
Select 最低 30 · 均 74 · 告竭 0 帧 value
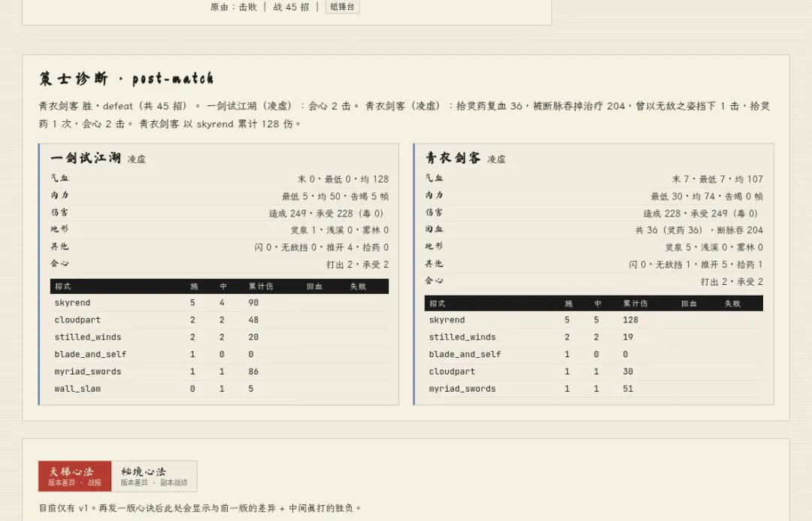(x=707, y=196)
